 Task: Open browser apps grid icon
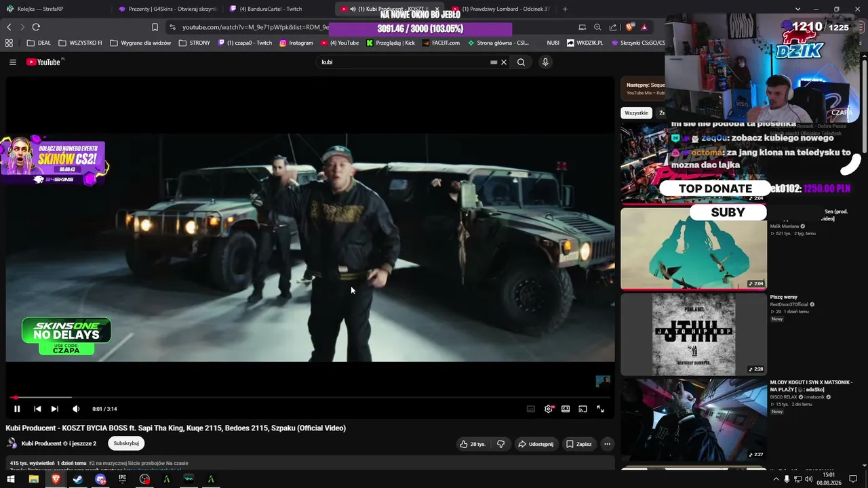coord(9,43)
